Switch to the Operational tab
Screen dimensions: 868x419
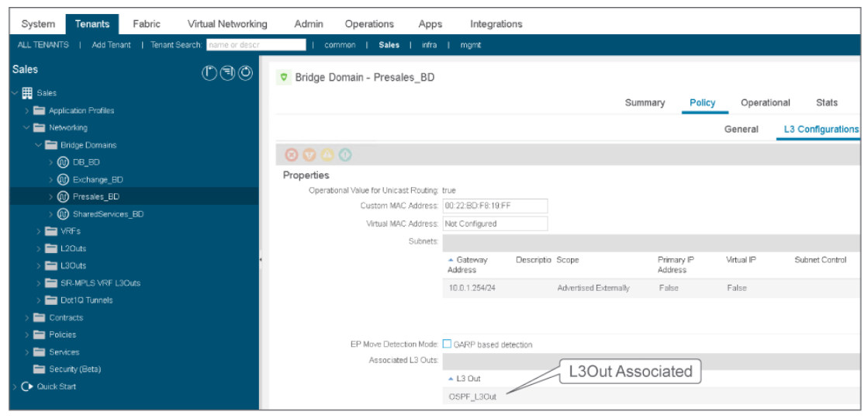(765, 102)
